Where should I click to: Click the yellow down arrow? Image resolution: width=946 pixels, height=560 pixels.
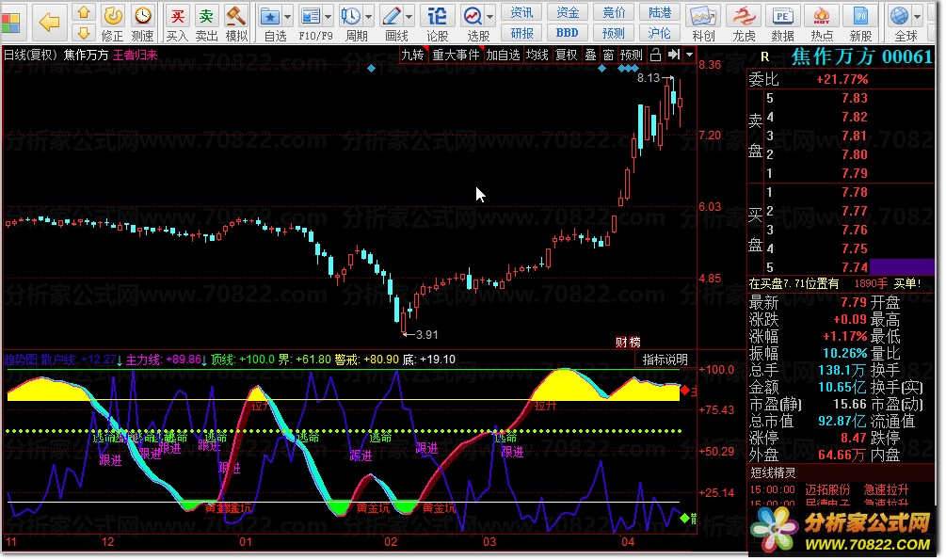[x=84, y=33]
